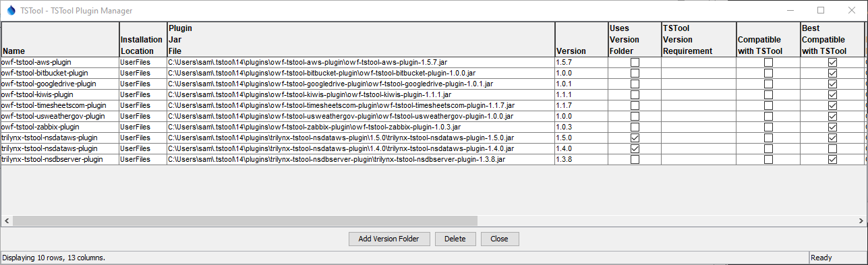Click the jar path ending owf-tstool-zabbix-plugin-1.0.3.jar

361,127
